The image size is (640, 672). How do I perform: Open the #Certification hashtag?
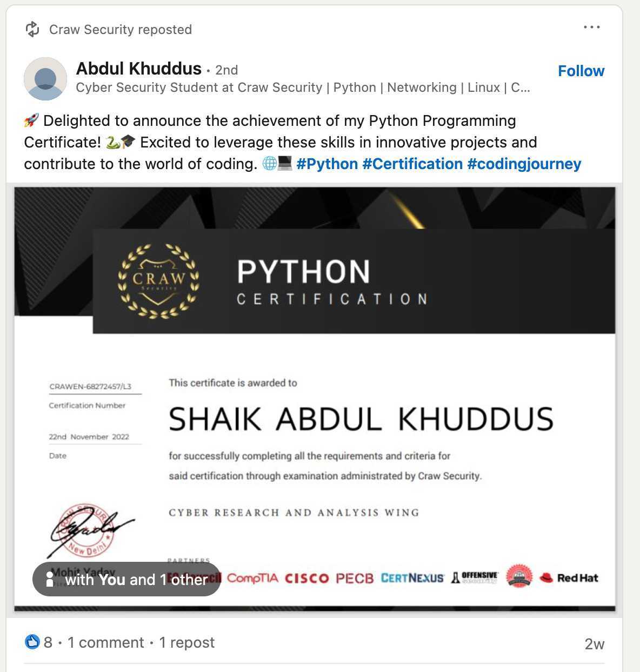(412, 163)
